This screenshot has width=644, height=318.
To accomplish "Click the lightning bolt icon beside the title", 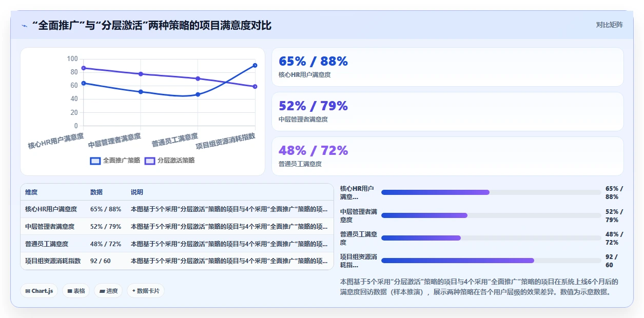I will 24,26.
